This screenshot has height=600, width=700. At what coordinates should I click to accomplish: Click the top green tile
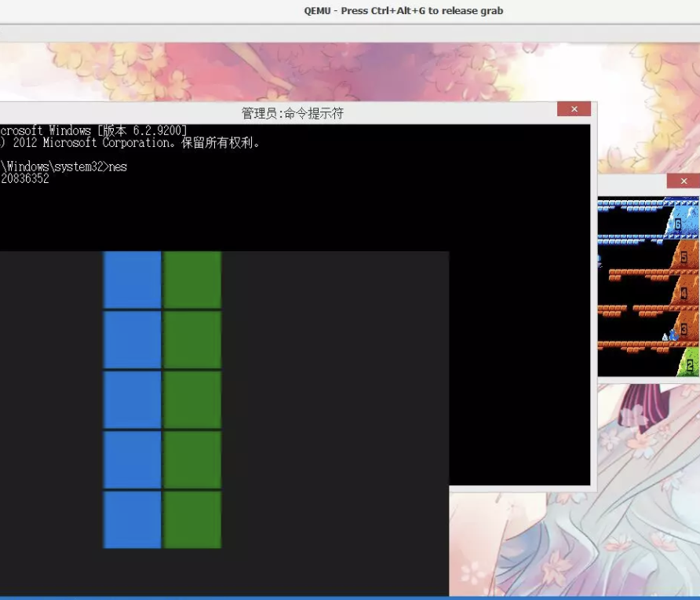point(193,280)
